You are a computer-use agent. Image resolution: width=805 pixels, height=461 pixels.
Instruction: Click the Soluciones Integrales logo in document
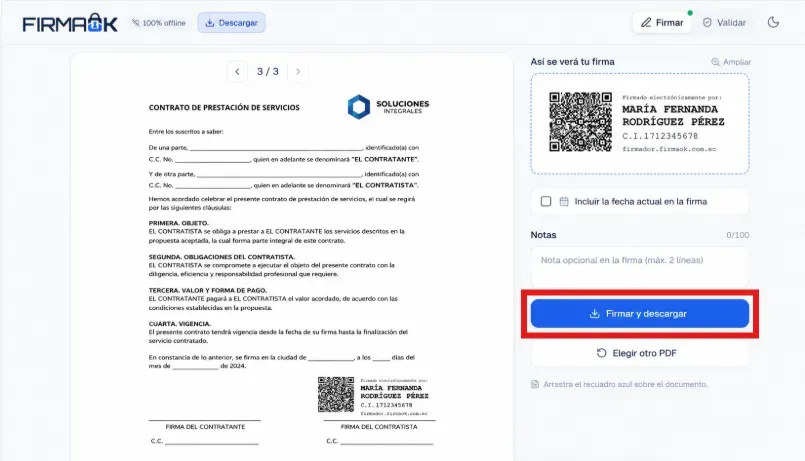tap(388, 107)
